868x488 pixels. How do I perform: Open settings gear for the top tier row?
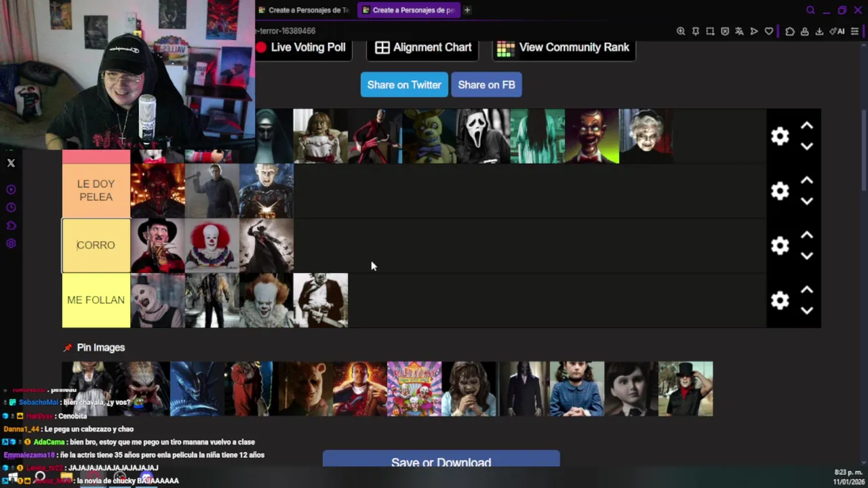pyautogui.click(x=780, y=136)
